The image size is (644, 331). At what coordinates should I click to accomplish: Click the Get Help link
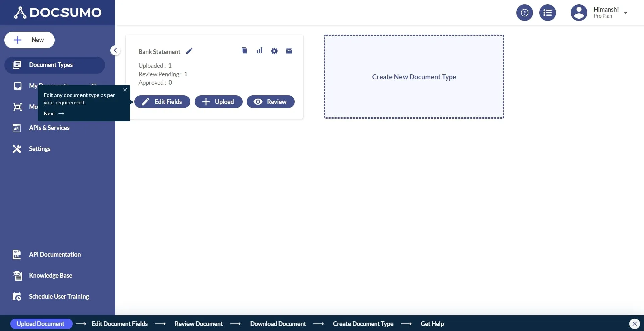(432, 323)
